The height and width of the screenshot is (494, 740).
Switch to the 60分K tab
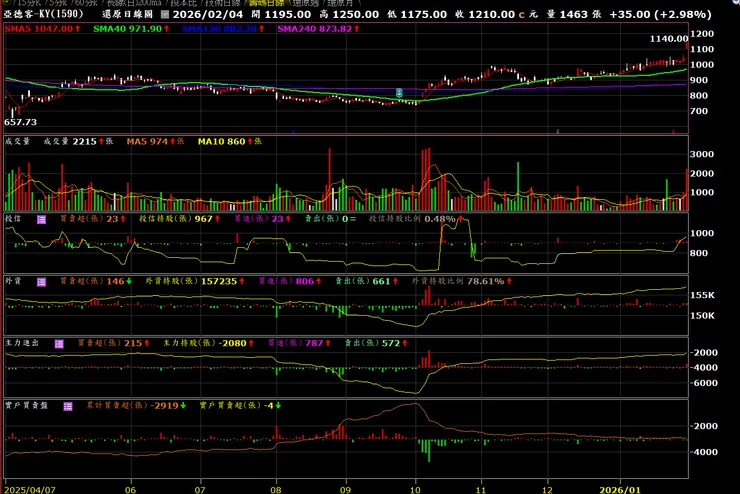(85, 3)
